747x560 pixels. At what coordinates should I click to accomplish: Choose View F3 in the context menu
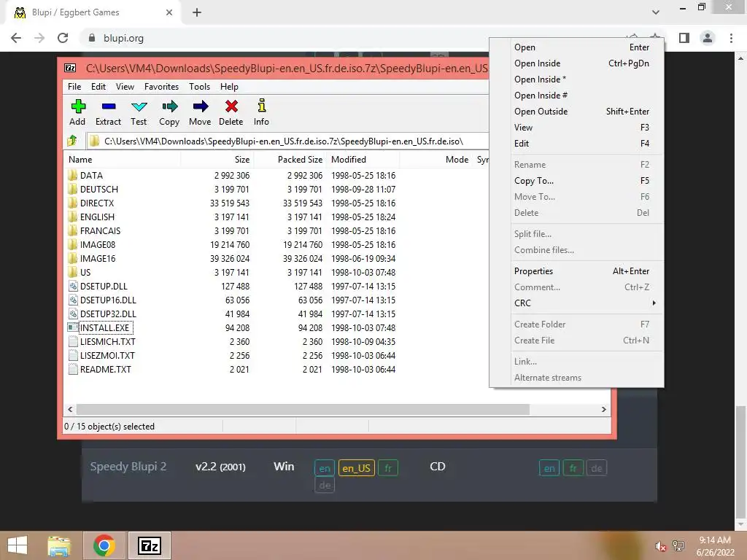[x=587, y=127]
